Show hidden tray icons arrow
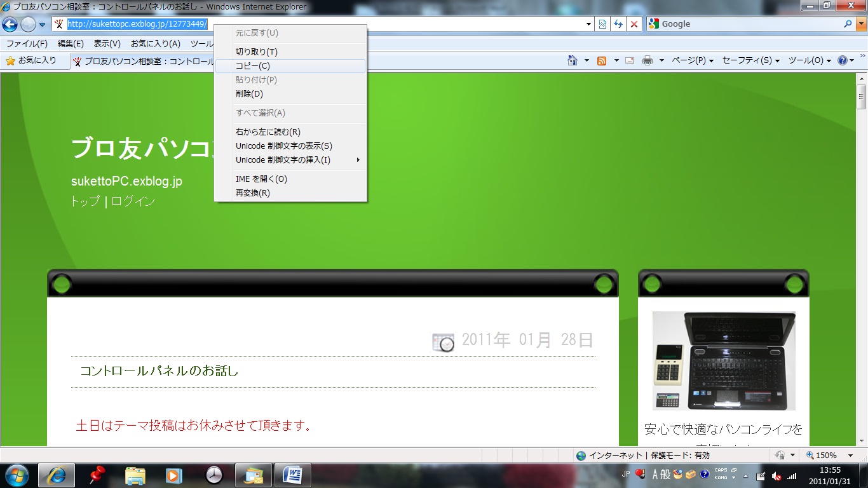Viewport: 868px width, 488px height. pos(744,475)
